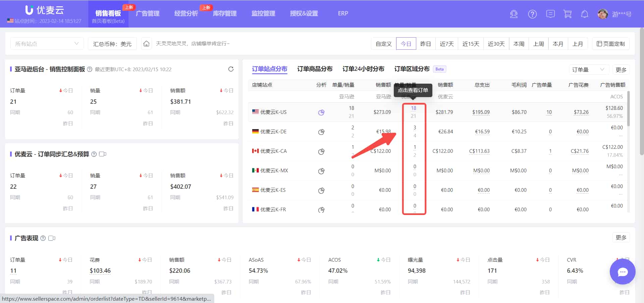This screenshot has width=644, height=303.
Task: Open analysis pie icon for 优麦云K-US
Action: [321, 112]
